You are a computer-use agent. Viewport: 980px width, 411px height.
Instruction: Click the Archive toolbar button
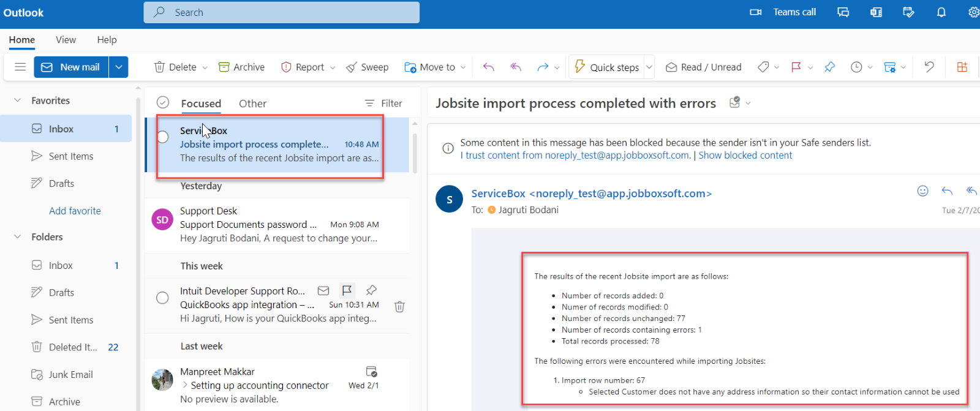[x=242, y=67]
